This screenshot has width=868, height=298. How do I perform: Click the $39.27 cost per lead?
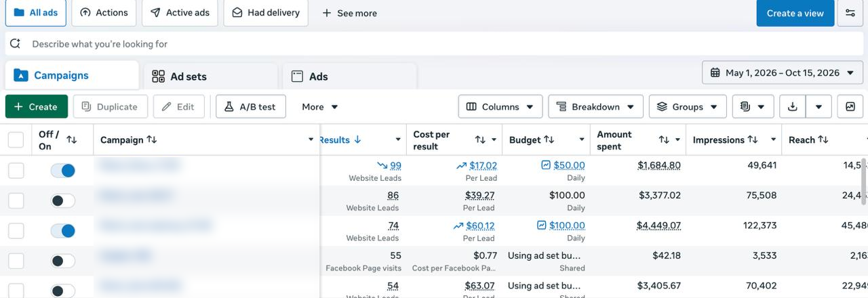click(481, 196)
